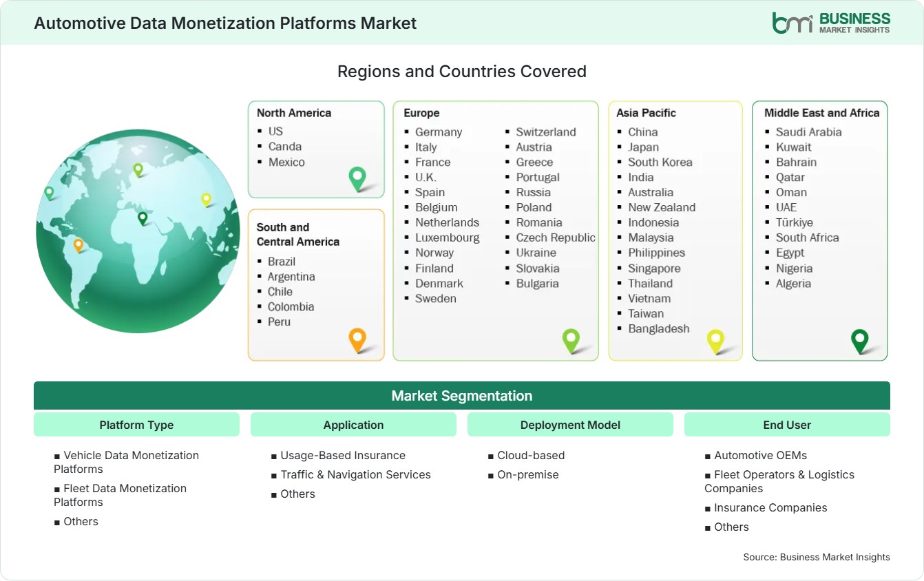Select the Application segment header
The height and width of the screenshot is (581, 924).
353,425
